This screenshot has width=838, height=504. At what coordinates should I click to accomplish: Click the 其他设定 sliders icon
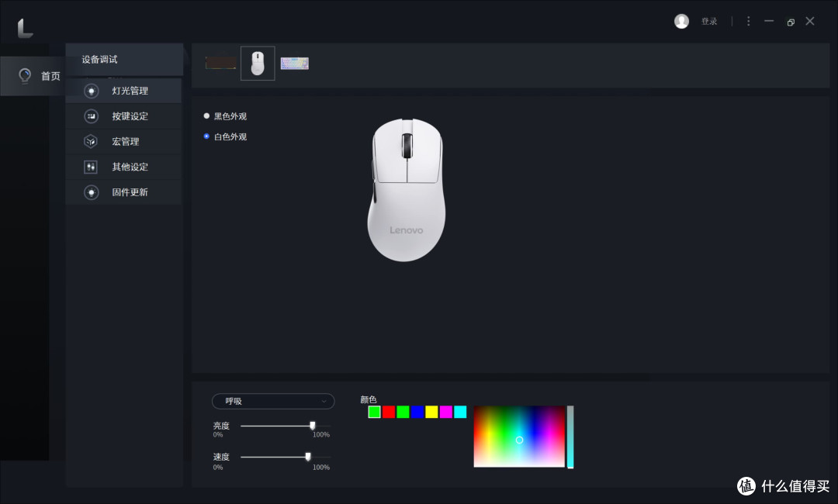coord(91,167)
